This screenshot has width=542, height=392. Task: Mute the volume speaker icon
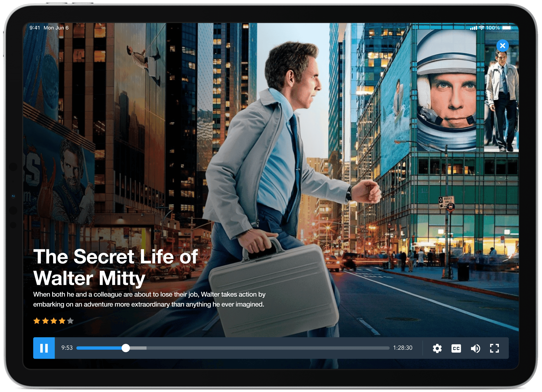[x=475, y=348]
